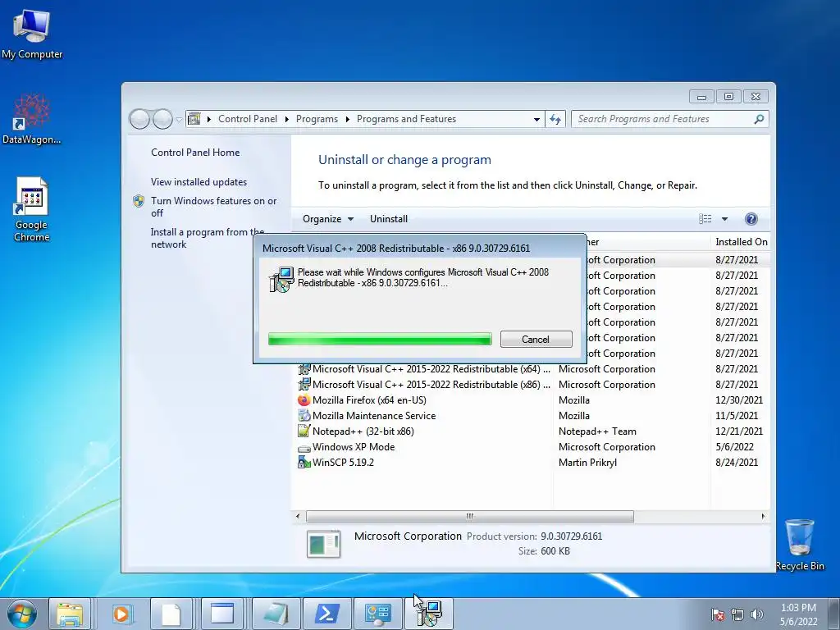This screenshot has height=630, width=840.
Task: Open the Help question mark icon
Action: [x=751, y=218]
